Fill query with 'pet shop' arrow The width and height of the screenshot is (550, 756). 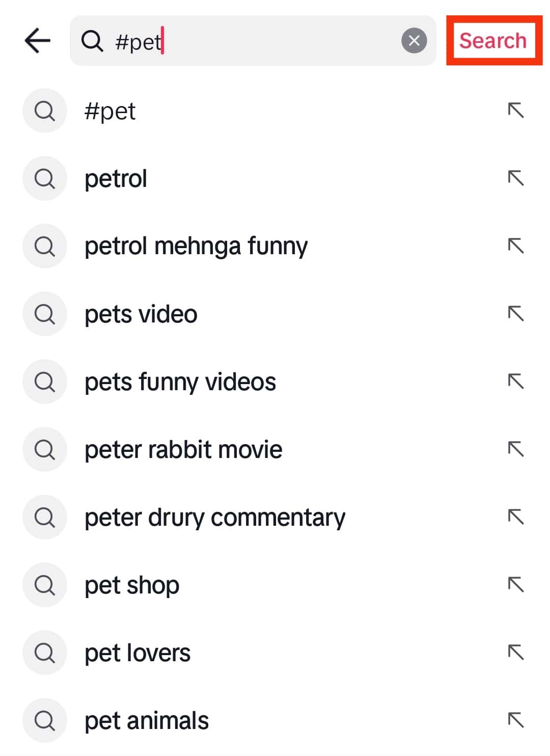[x=515, y=584]
